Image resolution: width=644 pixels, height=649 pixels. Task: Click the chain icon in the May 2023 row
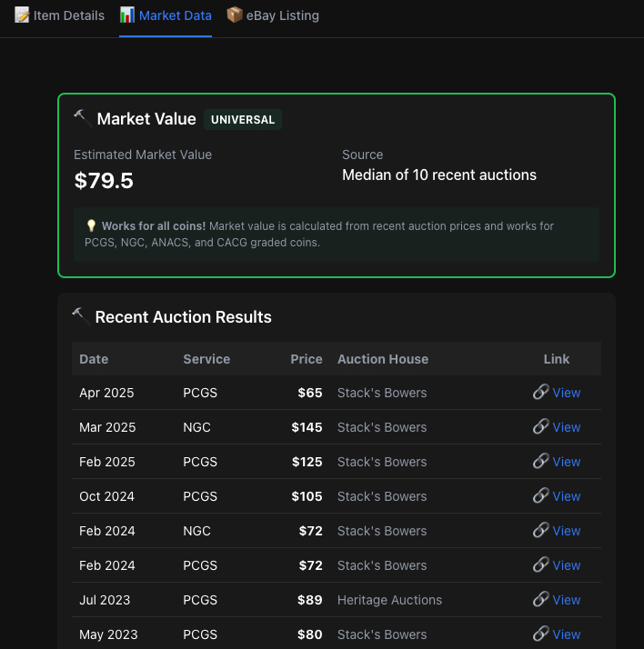(541, 634)
